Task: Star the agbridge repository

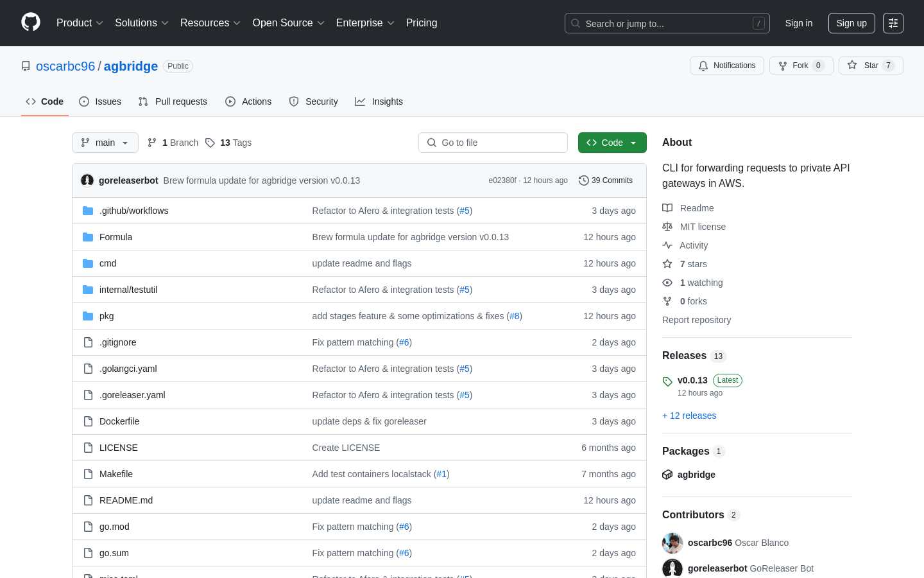Action: pyautogui.click(x=871, y=66)
